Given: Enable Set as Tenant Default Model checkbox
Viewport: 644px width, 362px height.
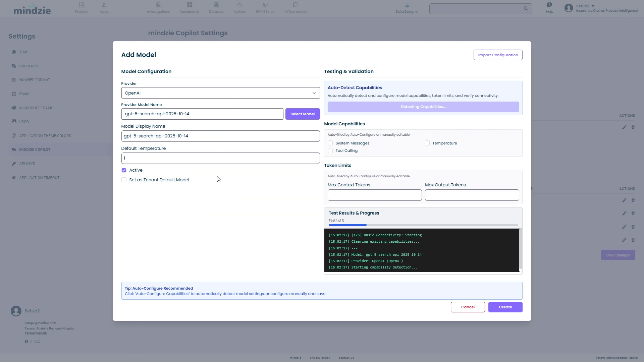Looking at the screenshot, I should pos(124,180).
